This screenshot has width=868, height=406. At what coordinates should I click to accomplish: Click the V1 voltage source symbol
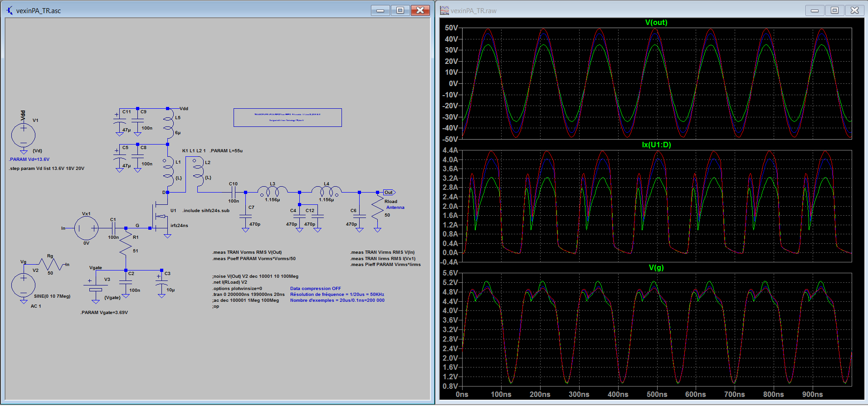click(23, 135)
